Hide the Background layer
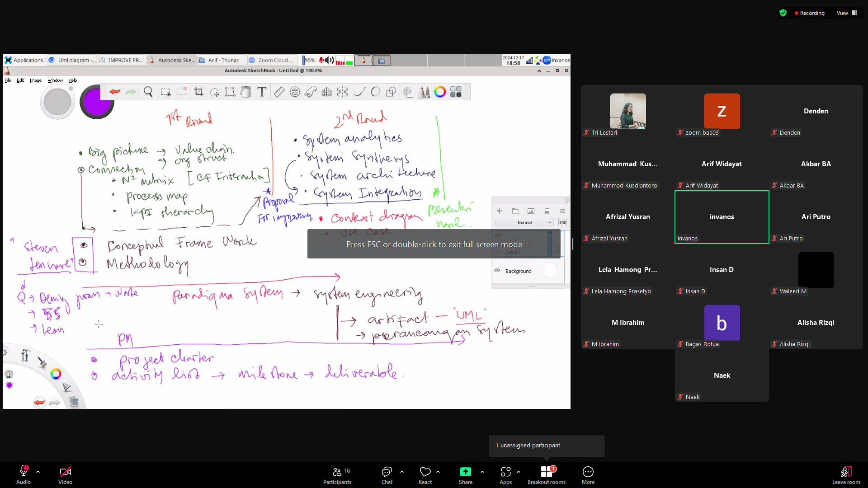The width and height of the screenshot is (868, 488). tap(497, 271)
